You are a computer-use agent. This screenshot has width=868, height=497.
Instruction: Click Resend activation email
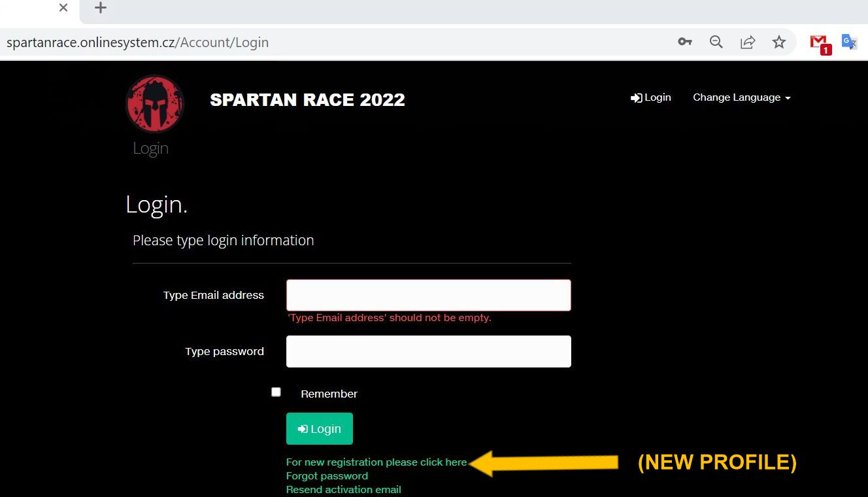click(x=343, y=490)
